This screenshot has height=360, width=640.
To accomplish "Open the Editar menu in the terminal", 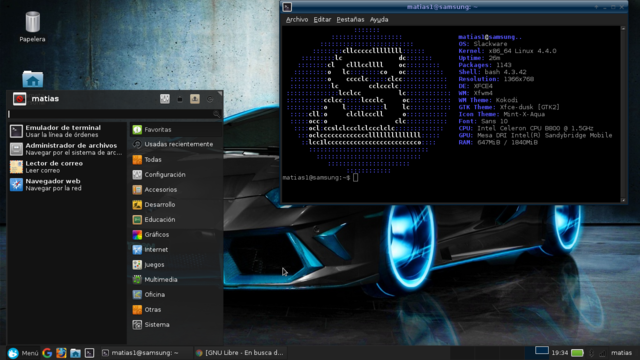I will pyautogui.click(x=322, y=20).
